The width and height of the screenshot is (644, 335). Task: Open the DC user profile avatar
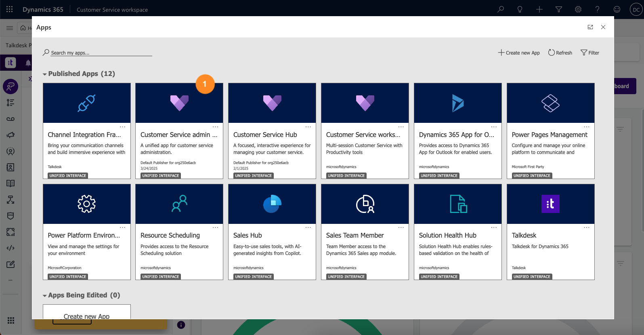[x=636, y=10]
